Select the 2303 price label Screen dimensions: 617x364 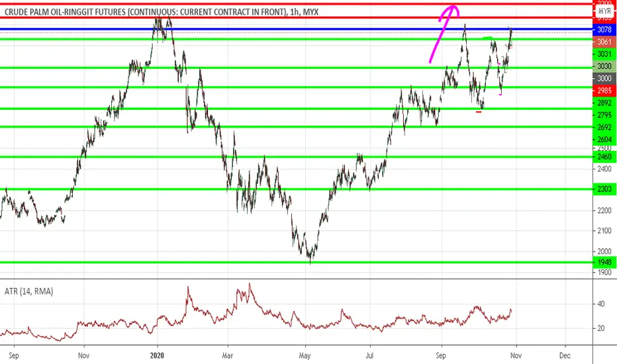[604, 189]
